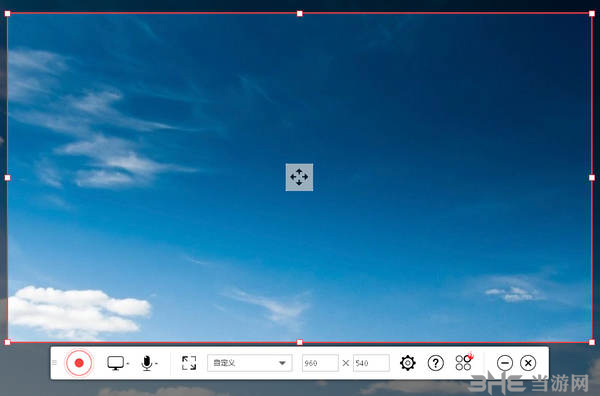Click the top-left corner resize handle
This screenshot has width=600, height=396.
(x=7, y=14)
